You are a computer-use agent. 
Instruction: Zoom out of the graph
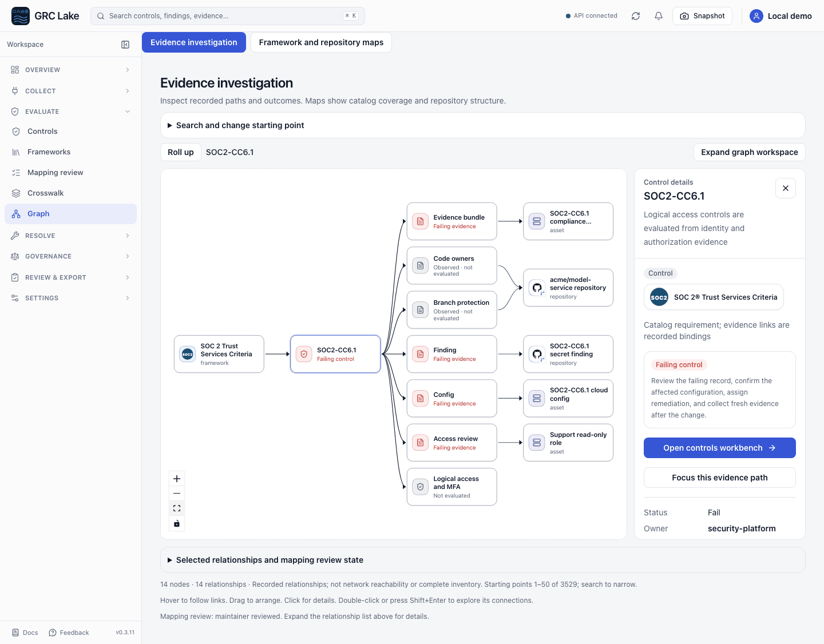click(177, 494)
